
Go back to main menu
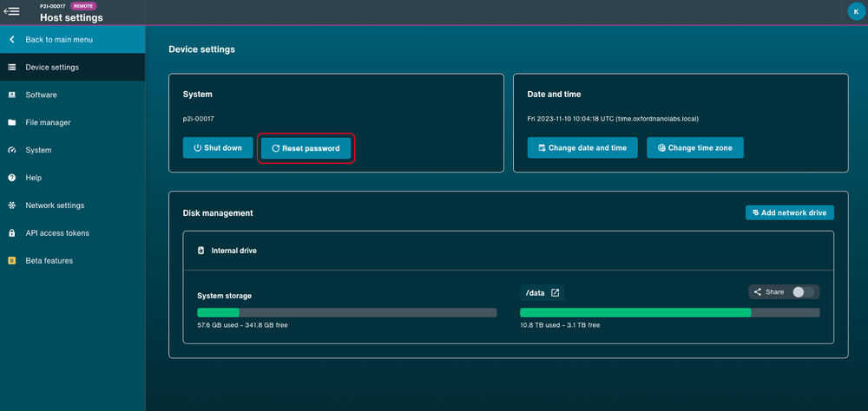point(73,40)
